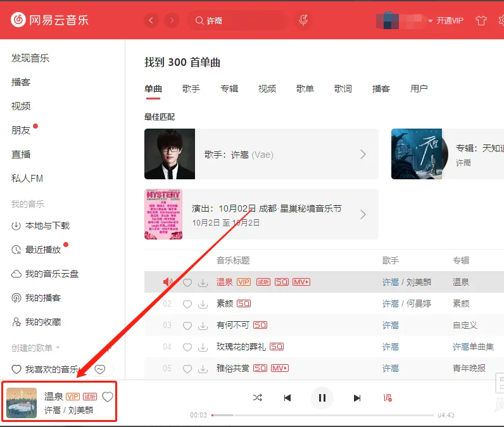Like the song 素颜

[x=187, y=304]
